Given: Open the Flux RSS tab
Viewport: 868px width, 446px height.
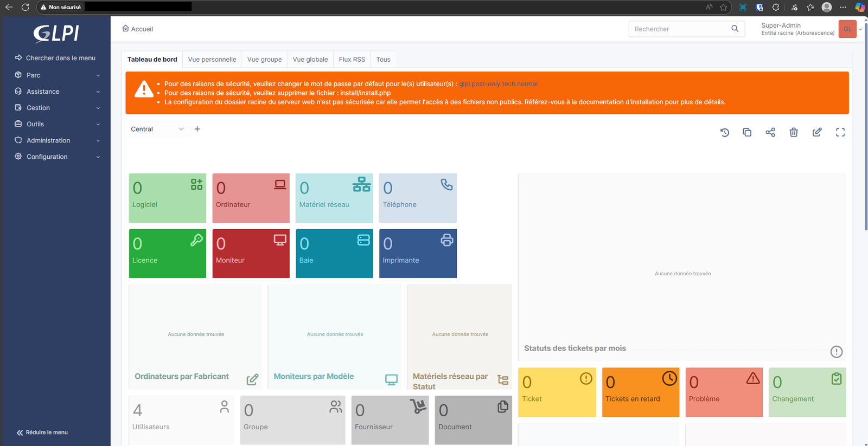Looking at the screenshot, I should pos(352,60).
